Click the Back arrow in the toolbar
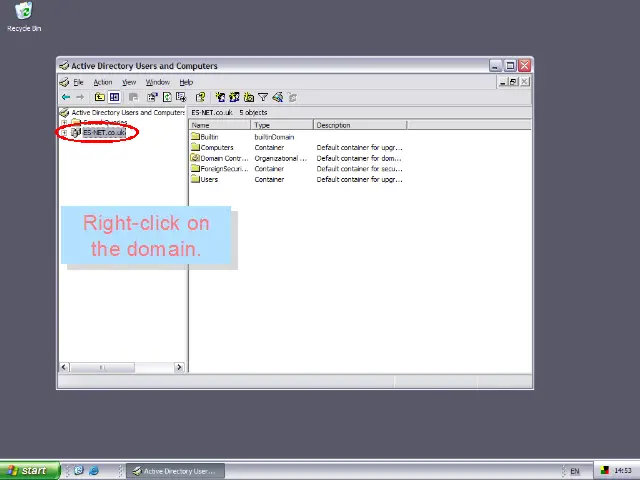 [66, 97]
